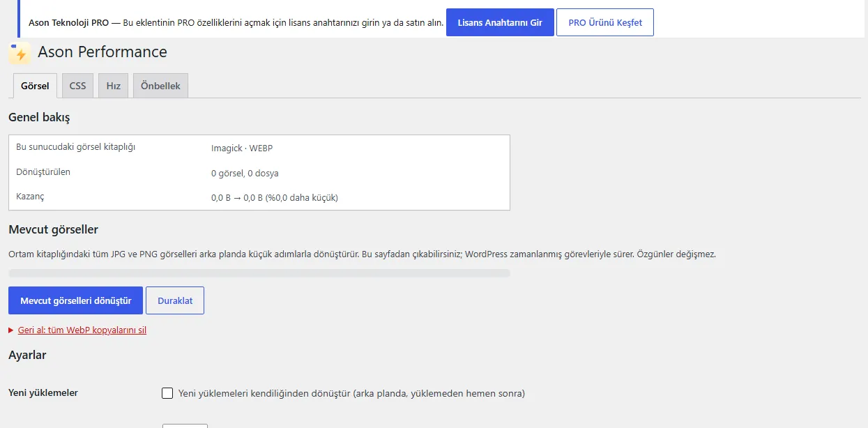This screenshot has height=428, width=868.
Task: Open the Görsel tab
Action: pos(35,86)
